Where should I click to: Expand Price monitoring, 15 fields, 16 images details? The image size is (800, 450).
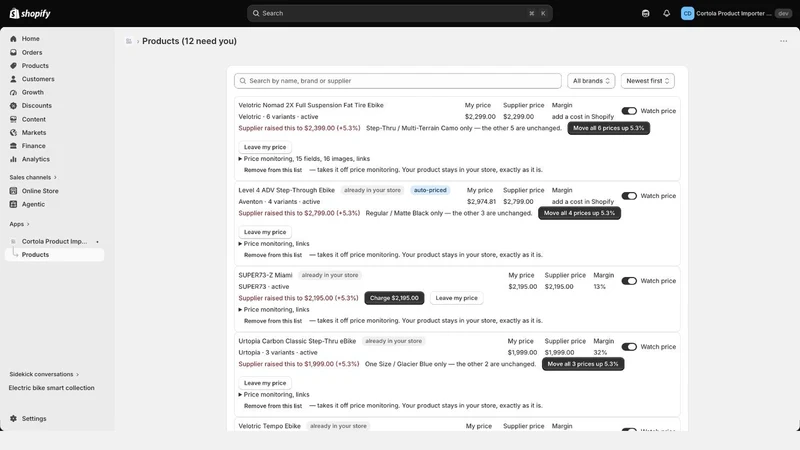click(x=304, y=159)
